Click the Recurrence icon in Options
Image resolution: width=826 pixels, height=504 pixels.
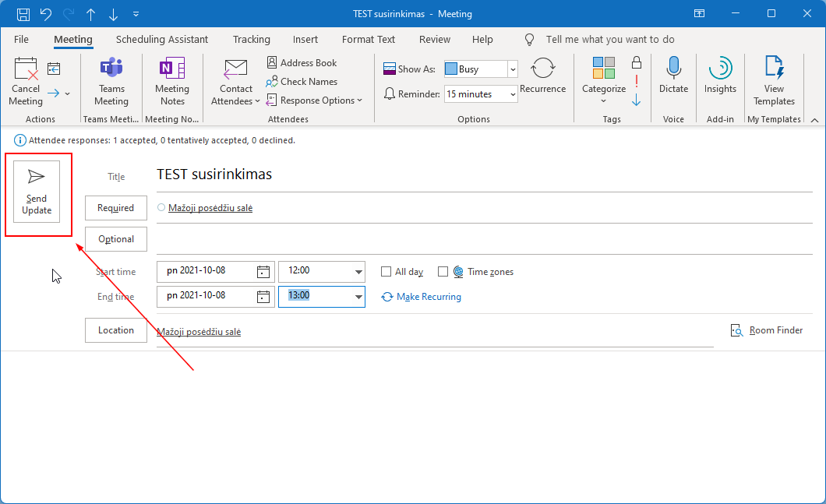[542, 69]
